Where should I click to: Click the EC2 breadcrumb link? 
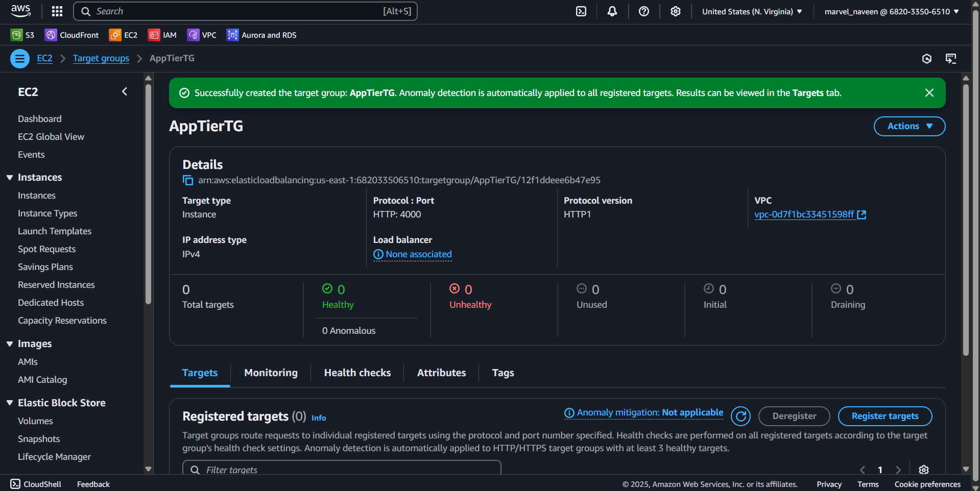(x=44, y=58)
